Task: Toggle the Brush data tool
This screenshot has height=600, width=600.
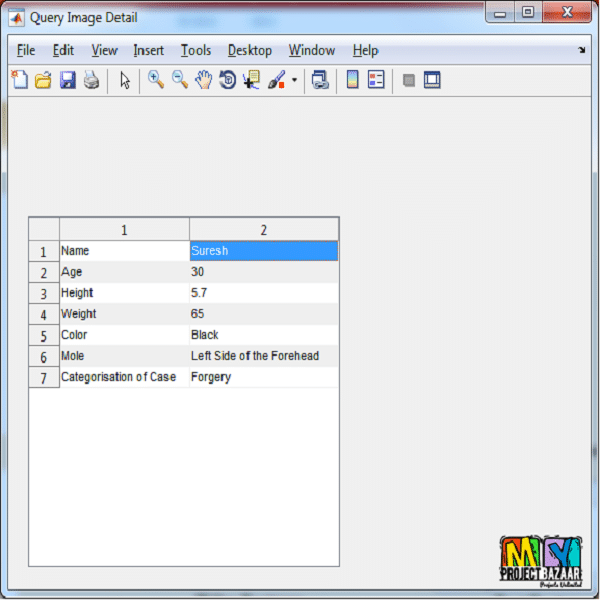Action: pyautogui.click(x=277, y=81)
